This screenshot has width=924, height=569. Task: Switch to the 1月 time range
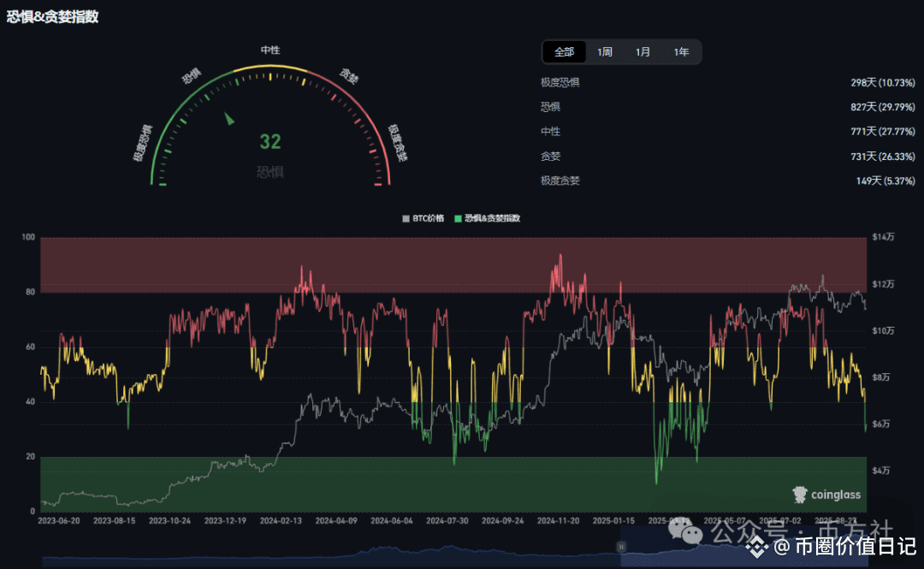pyautogui.click(x=643, y=52)
